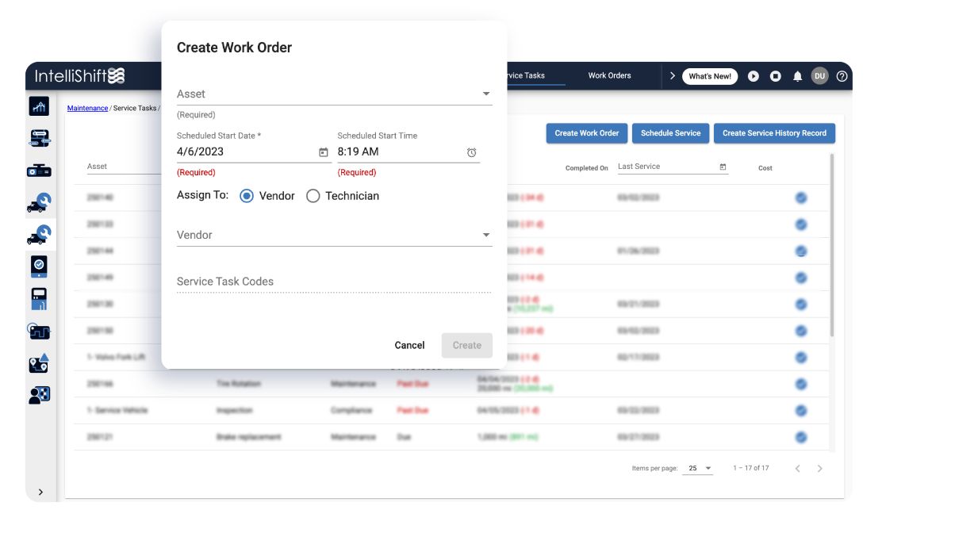Viewport: 955px width, 560px height.
Task: Open the Dashboards icon in the sidebar
Action: 39,105
